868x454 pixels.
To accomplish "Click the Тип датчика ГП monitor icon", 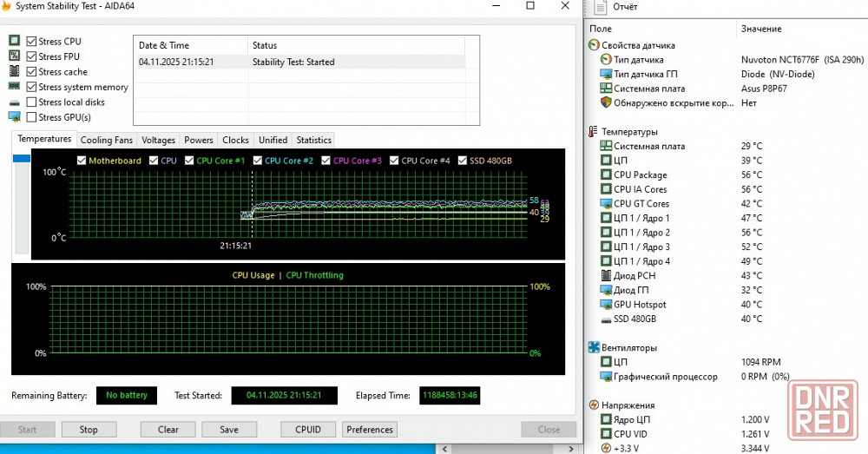I will 606,74.
